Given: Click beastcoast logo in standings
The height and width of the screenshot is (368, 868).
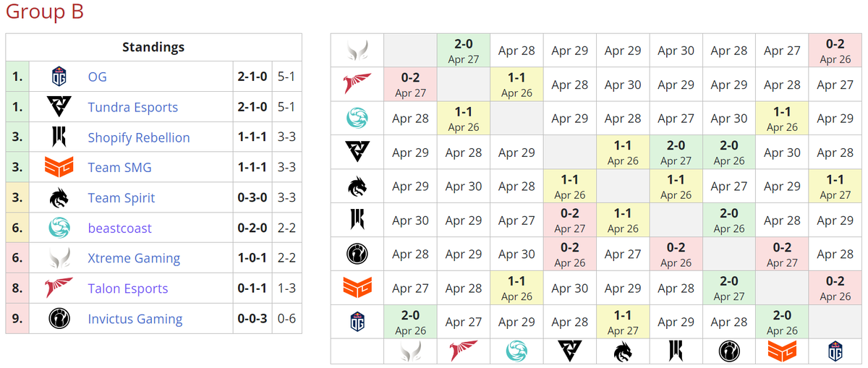Looking at the screenshot, I should [x=59, y=228].
